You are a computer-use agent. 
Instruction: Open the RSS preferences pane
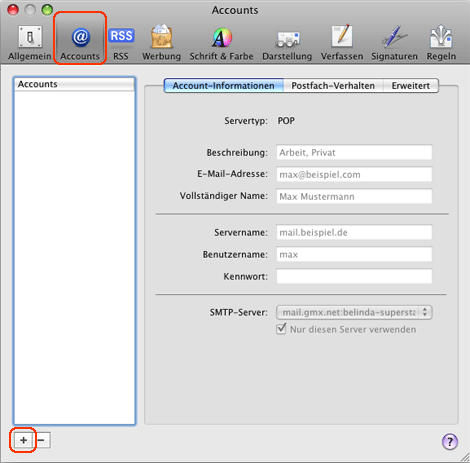pyautogui.click(x=121, y=43)
